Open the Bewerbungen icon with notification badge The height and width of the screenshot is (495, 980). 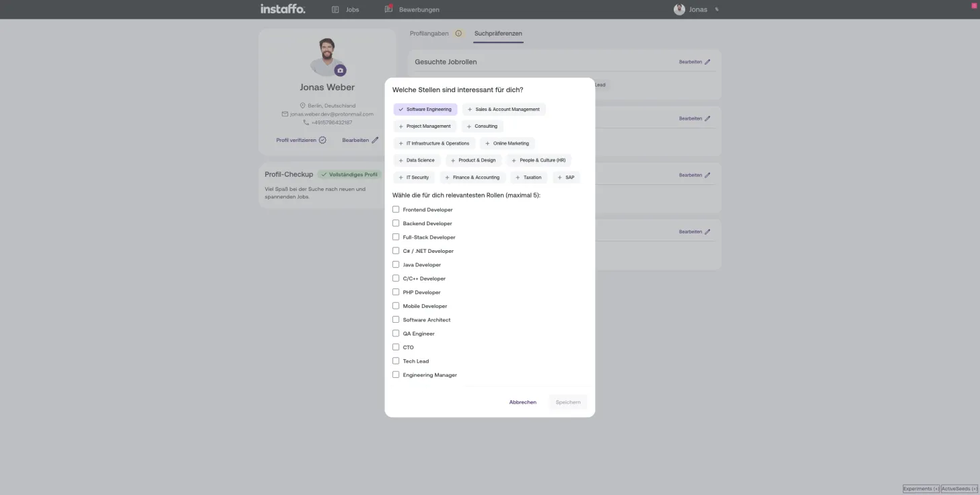click(x=388, y=9)
